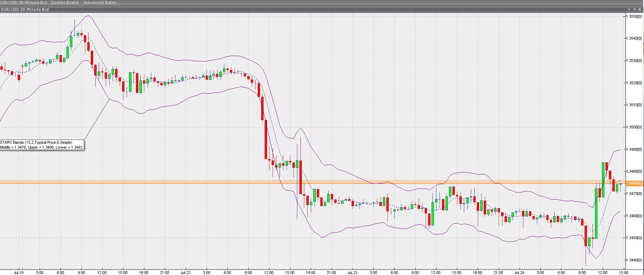Click the 1.3500 price axis label

click(634, 127)
